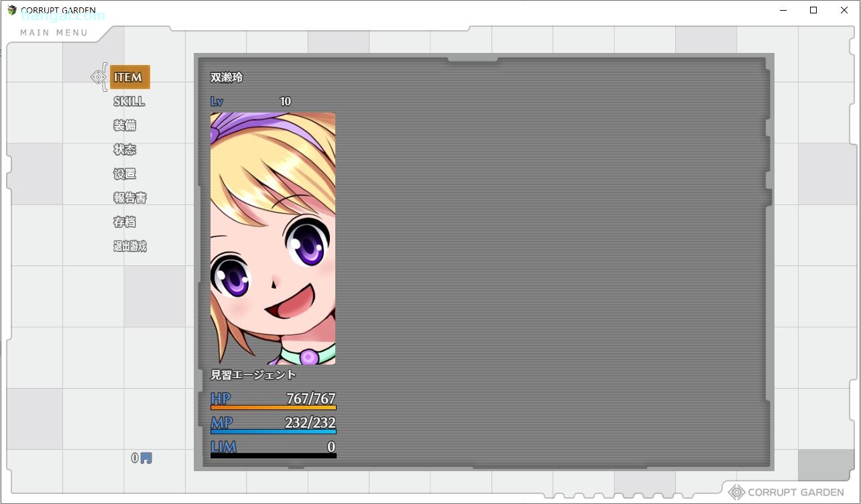Click the orange HP gauge bar

[274, 407]
